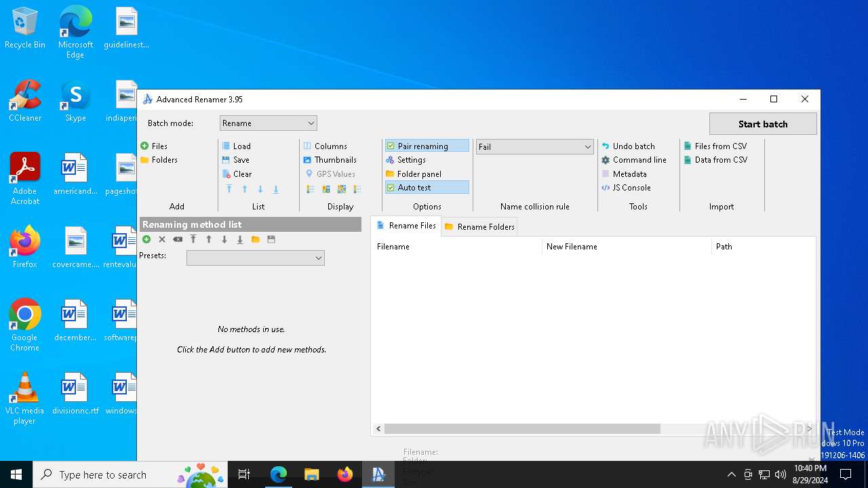Open the Settings option with gear icon
The image size is (868, 488).
point(406,160)
